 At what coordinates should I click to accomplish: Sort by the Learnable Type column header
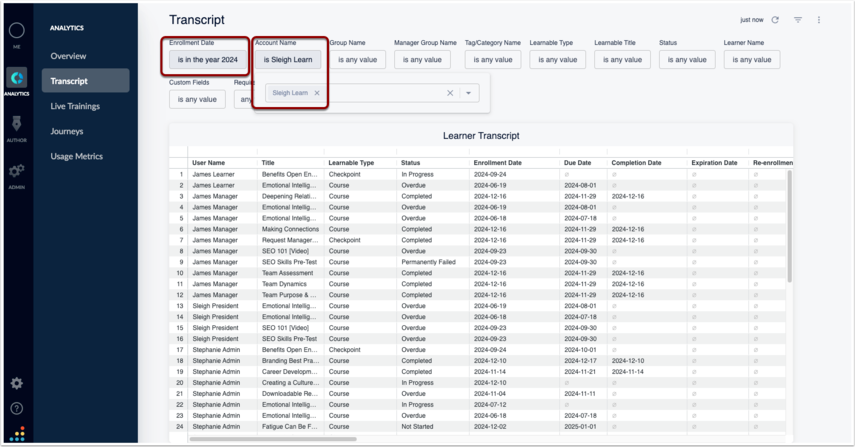point(351,163)
